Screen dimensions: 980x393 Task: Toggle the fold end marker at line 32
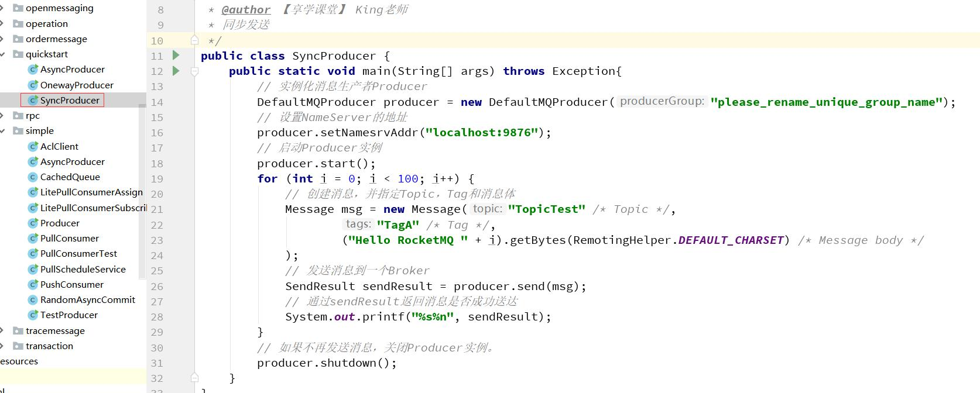(194, 378)
